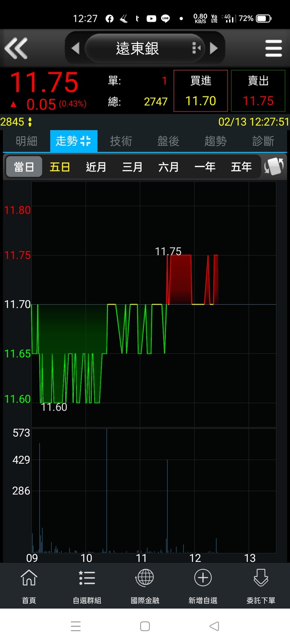
Task: Select the 三月 time range
Action: pos(133,167)
